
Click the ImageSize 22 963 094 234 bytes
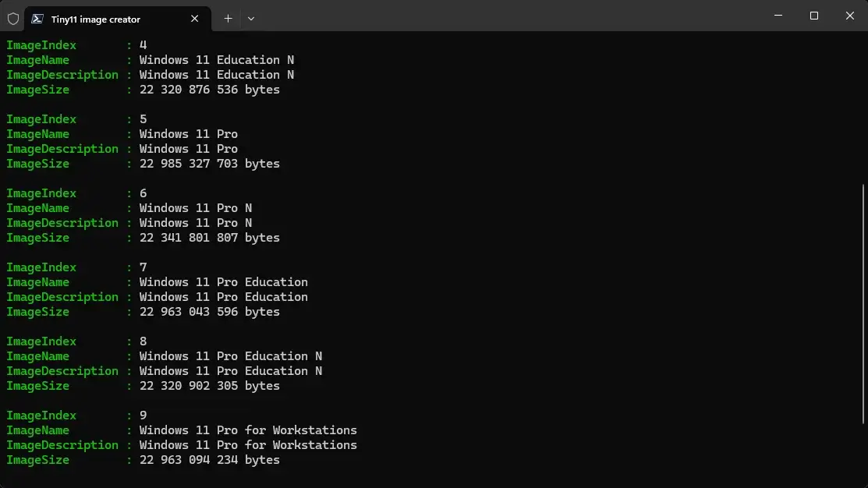click(x=209, y=460)
